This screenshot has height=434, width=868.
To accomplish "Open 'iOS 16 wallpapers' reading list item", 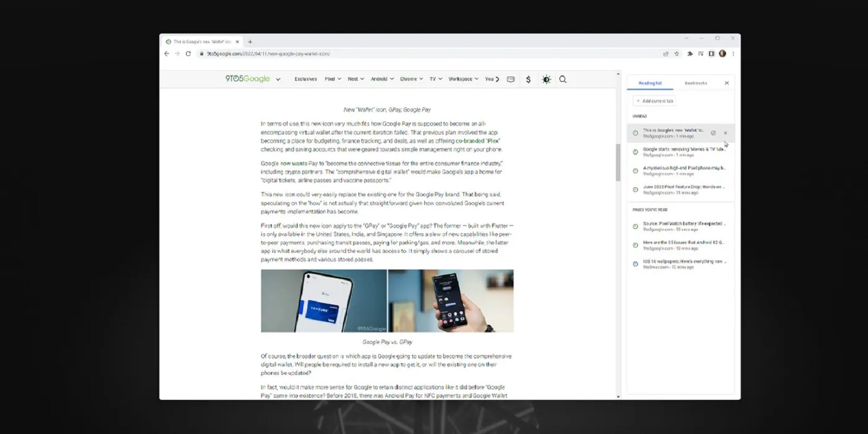I will [681, 264].
